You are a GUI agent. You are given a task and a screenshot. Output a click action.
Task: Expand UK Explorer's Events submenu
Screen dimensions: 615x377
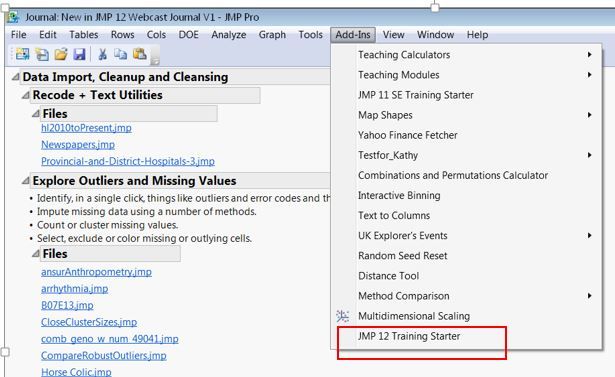(x=467, y=235)
